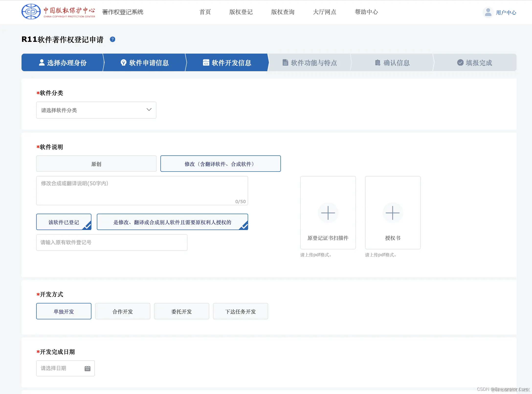
Task: Click the clipboard icon on 软件功能与特点 step
Action: click(285, 63)
